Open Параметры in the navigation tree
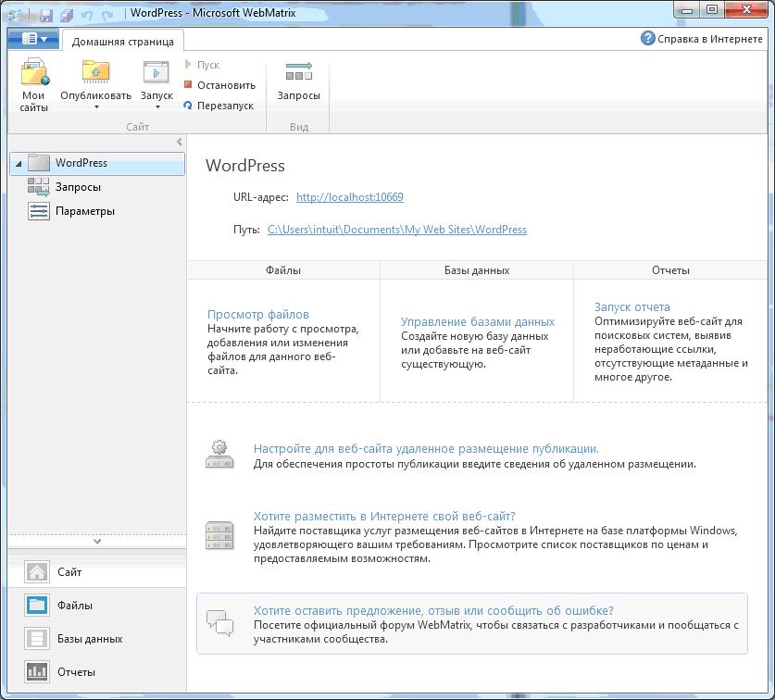The width and height of the screenshot is (775, 700). [85, 211]
